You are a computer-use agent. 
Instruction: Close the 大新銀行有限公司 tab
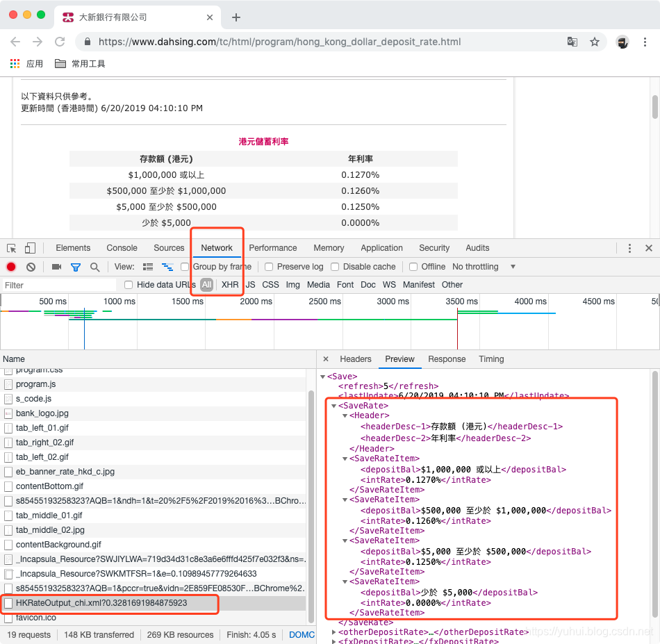[210, 17]
